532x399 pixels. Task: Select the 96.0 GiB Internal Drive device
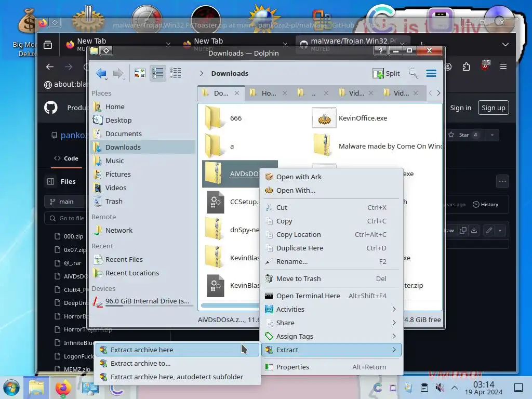(142, 301)
